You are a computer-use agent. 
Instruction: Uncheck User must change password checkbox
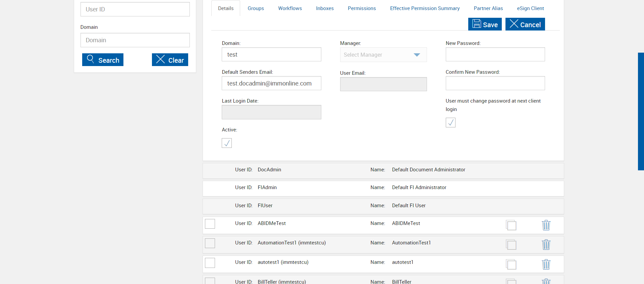450,123
